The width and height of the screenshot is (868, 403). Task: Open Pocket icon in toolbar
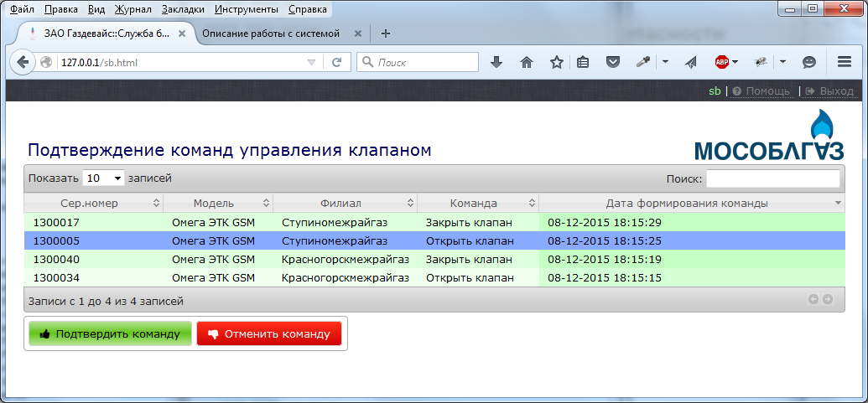[x=612, y=63]
